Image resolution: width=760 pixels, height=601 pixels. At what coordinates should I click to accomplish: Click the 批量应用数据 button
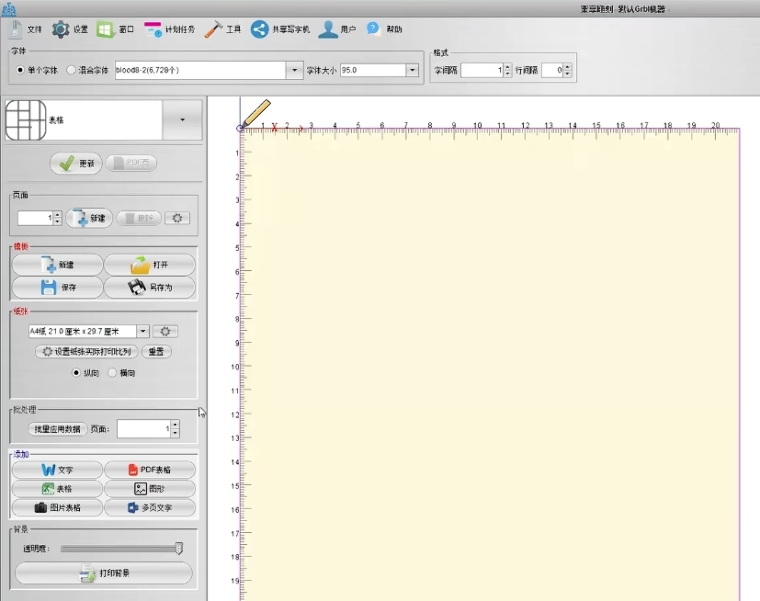[56, 428]
